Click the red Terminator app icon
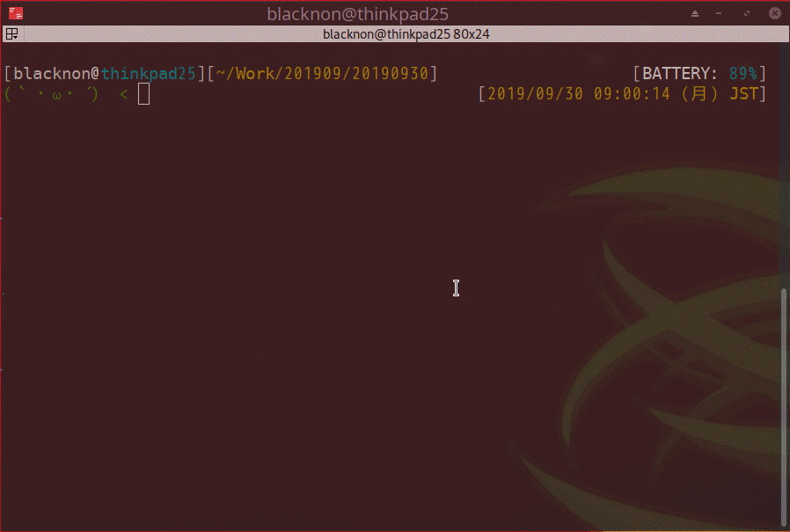Viewport: 790px width, 532px height. 16,13
